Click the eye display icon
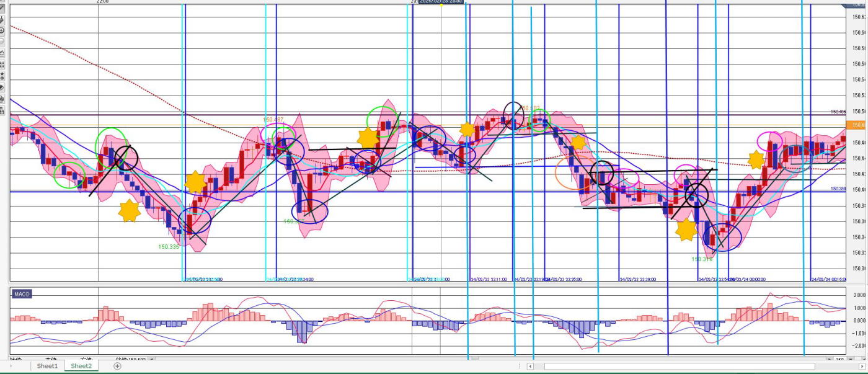The width and height of the screenshot is (868, 374). point(2,87)
